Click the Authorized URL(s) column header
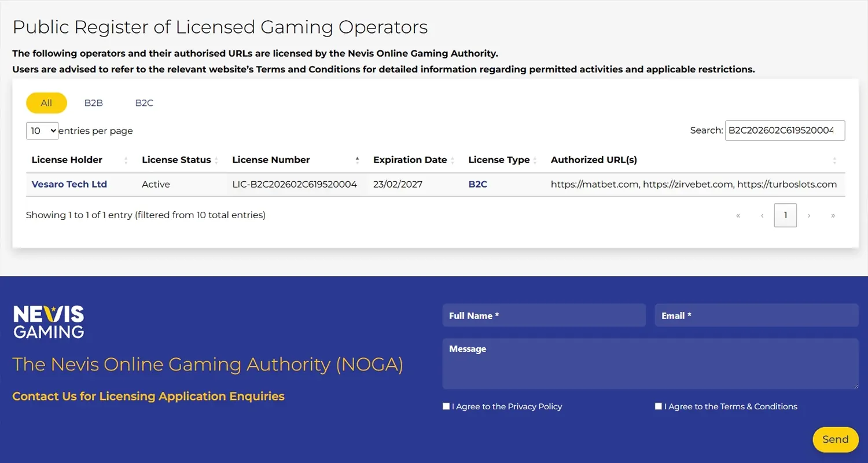868x463 pixels. click(x=594, y=160)
